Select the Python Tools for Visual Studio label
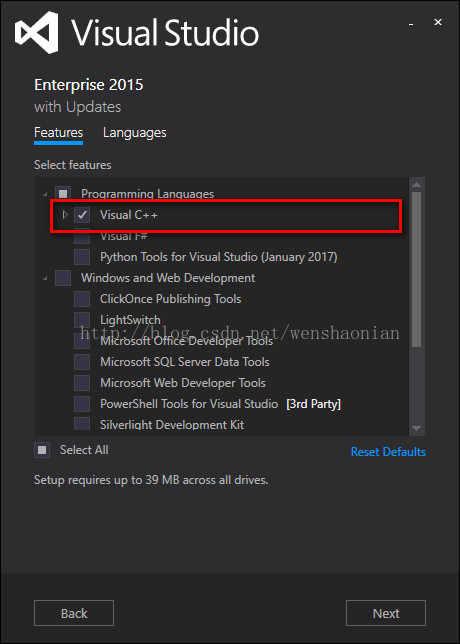Viewport: 460px width, 644px height. coord(219,257)
